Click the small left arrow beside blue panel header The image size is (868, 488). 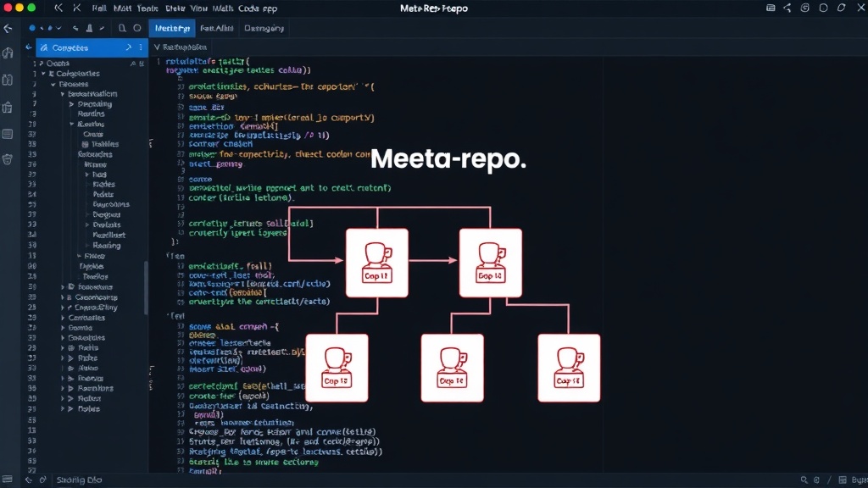point(29,47)
